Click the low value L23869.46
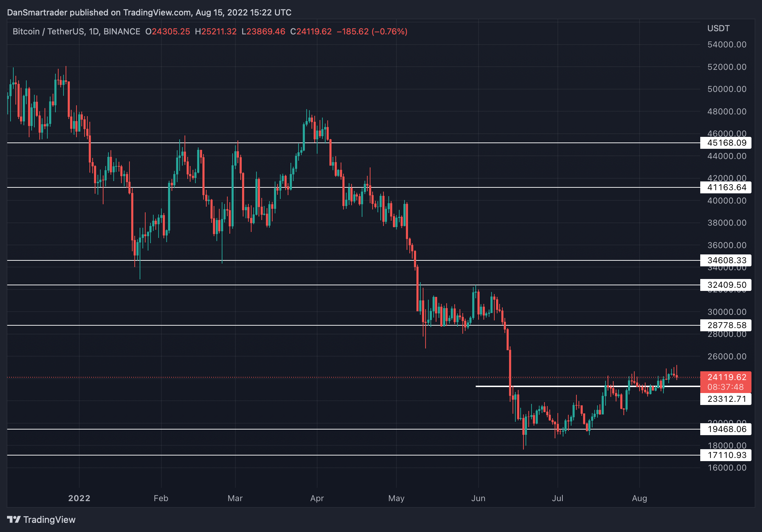The image size is (762, 532). click(x=263, y=32)
